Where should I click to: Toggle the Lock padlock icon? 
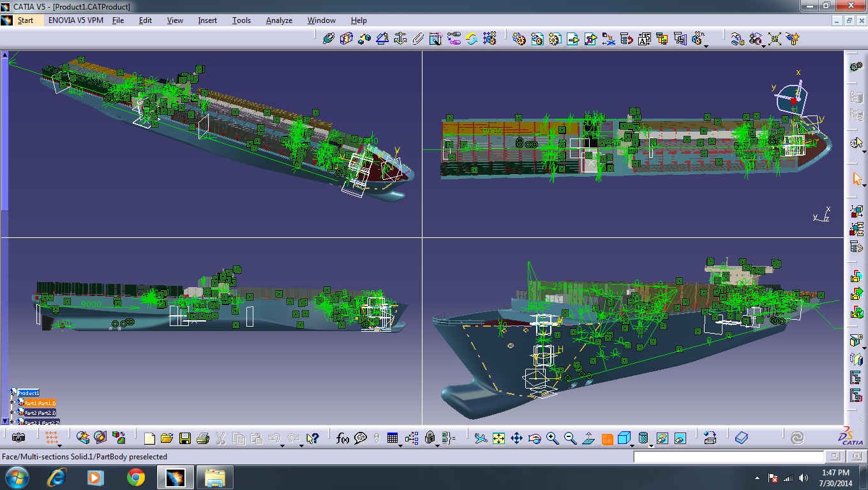point(430,438)
